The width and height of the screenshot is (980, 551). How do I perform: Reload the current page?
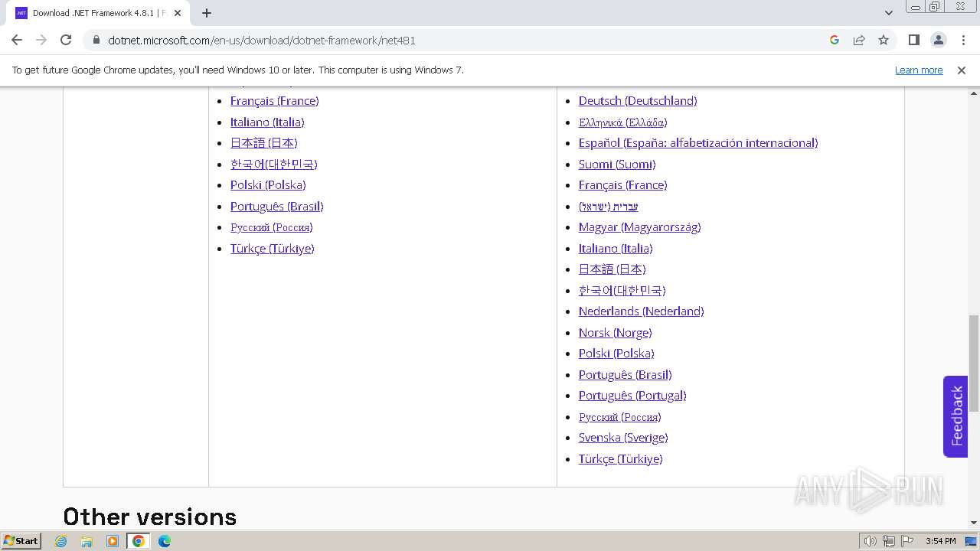[x=66, y=40]
